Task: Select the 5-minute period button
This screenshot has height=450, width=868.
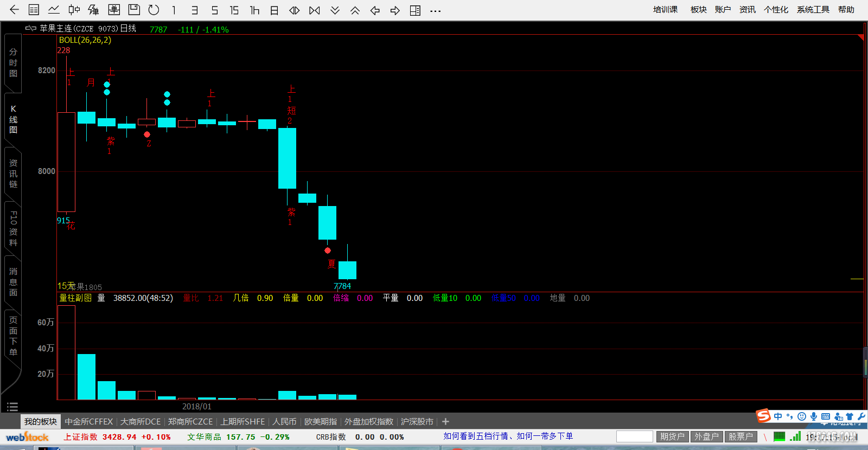Action: 215,10
